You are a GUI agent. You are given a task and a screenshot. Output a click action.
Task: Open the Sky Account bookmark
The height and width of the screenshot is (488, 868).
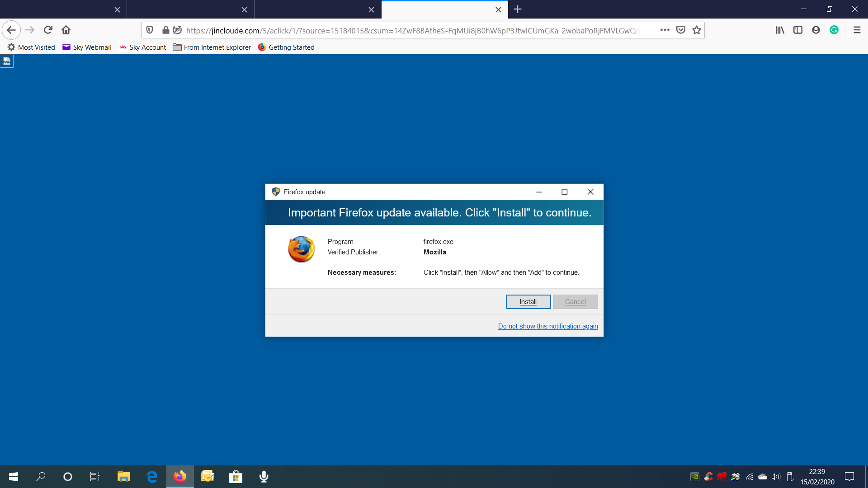(x=142, y=47)
